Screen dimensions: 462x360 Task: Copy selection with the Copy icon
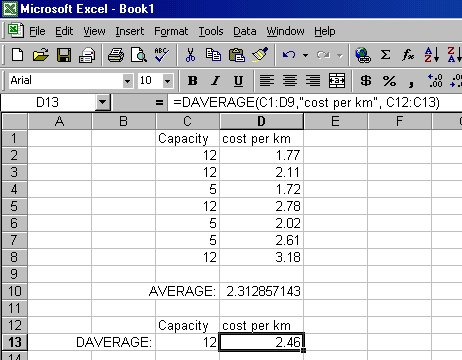(x=213, y=54)
